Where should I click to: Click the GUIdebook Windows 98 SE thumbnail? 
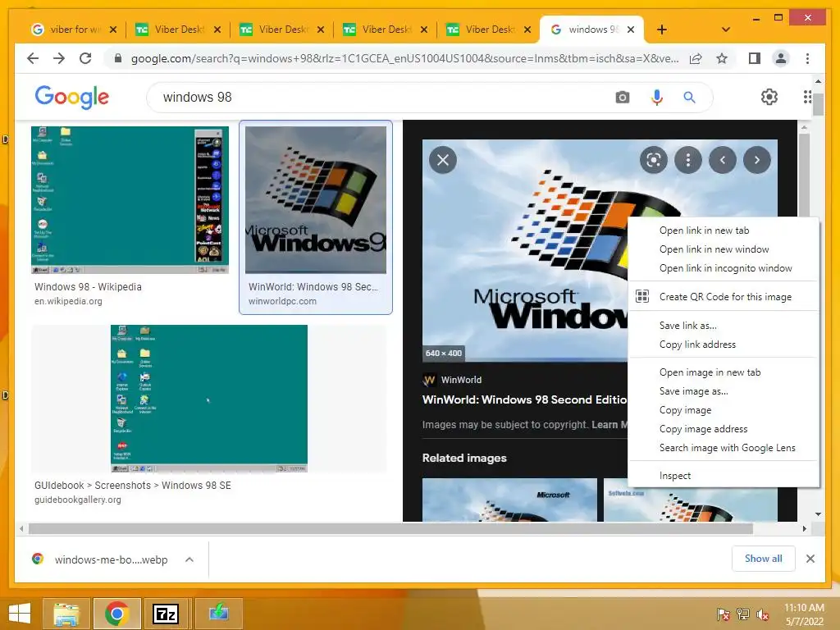pyautogui.click(x=209, y=399)
